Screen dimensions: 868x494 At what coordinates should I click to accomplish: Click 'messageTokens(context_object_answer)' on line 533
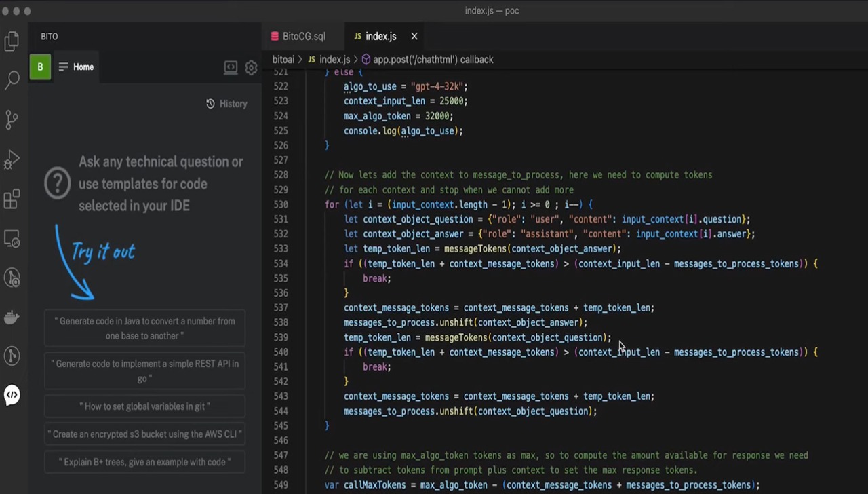(530, 249)
